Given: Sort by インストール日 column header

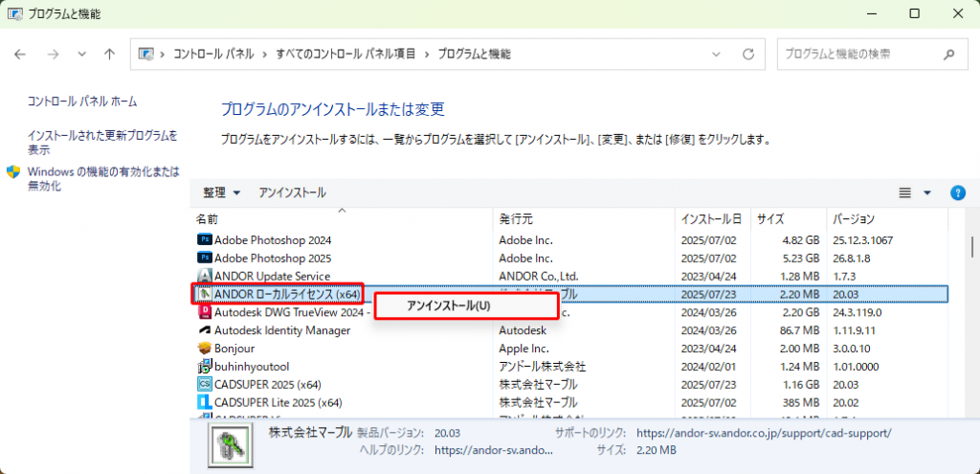Looking at the screenshot, I should (712, 219).
